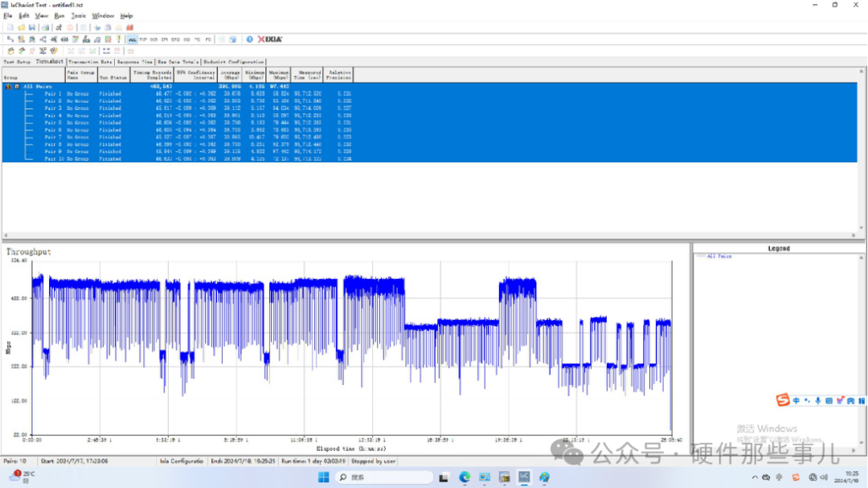Click the Save test floppy icon
Viewport: 868px width, 488px height.
(31, 27)
